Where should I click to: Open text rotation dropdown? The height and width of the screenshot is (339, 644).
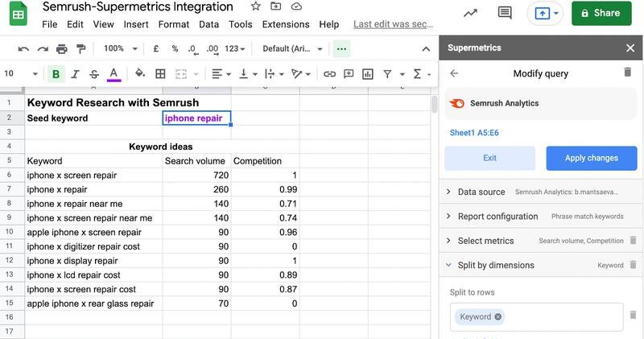(300, 74)
